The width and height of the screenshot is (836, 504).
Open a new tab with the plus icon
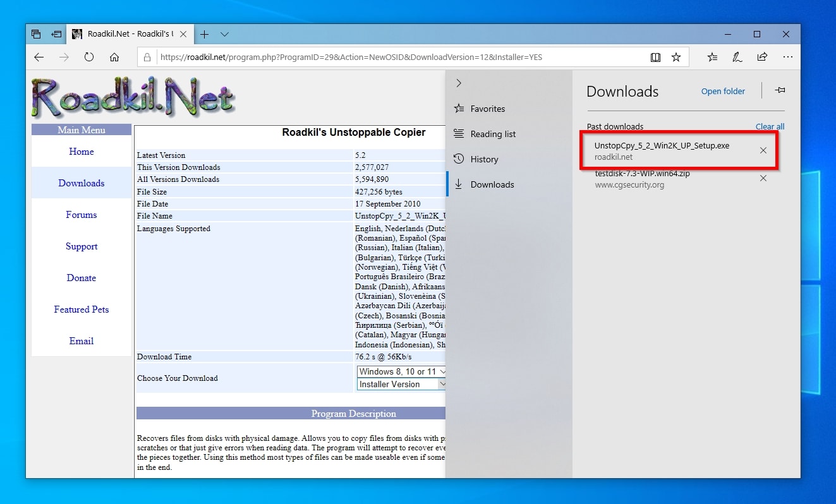204,34
